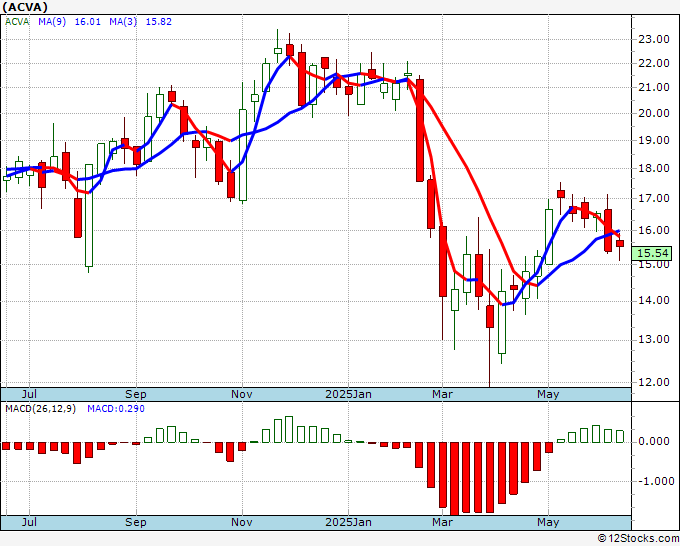Click the 19.00 price axis label
This screenshot has width=680, height=546.
pyautogui.click(x=654, y=140)
